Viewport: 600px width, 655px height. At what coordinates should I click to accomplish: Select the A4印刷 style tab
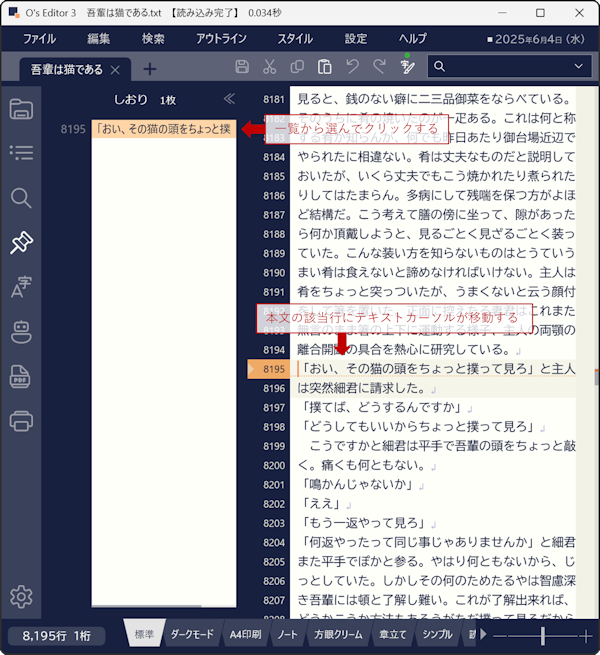click(x=244, y=635)
